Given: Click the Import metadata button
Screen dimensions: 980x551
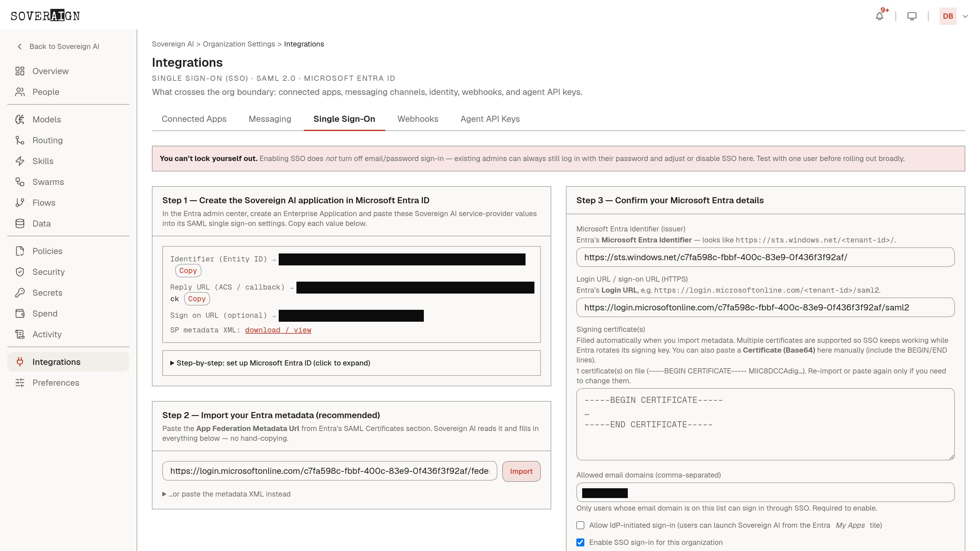Looking at the screenshot, I should tap(521, 471).
